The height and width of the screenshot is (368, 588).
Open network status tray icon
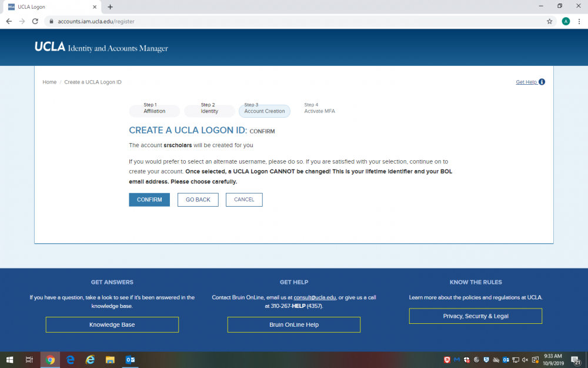point(515,360)
